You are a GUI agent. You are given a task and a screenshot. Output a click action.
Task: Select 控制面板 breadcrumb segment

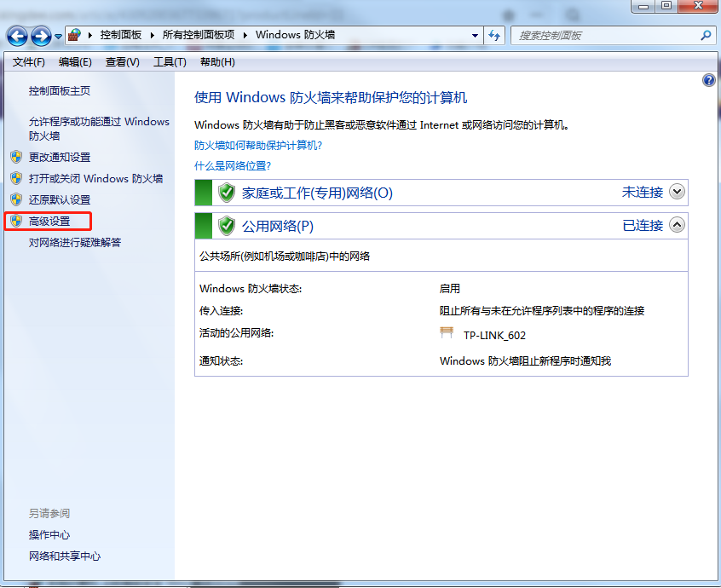121,35
